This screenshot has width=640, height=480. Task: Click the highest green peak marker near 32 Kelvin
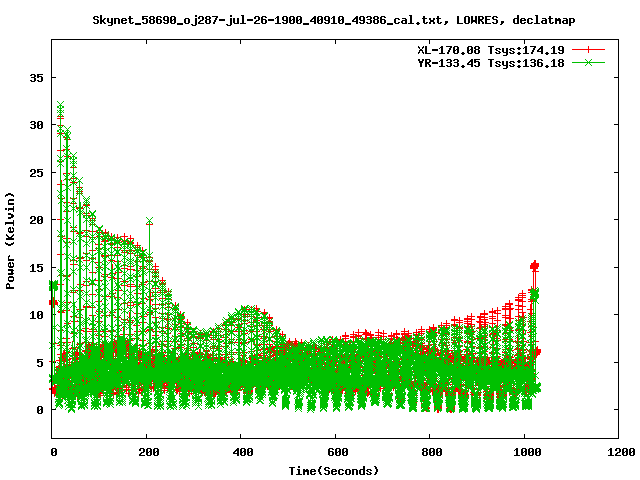click(x=60, y=105)
